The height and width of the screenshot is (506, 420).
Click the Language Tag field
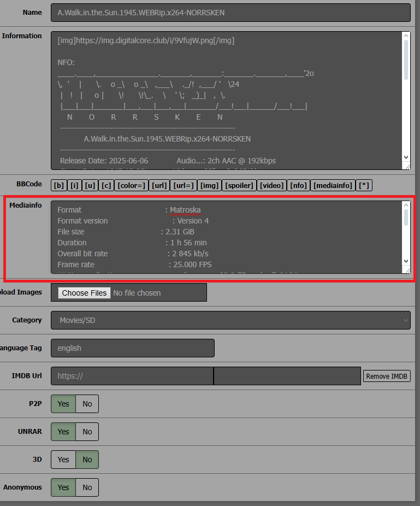[133, 348]
